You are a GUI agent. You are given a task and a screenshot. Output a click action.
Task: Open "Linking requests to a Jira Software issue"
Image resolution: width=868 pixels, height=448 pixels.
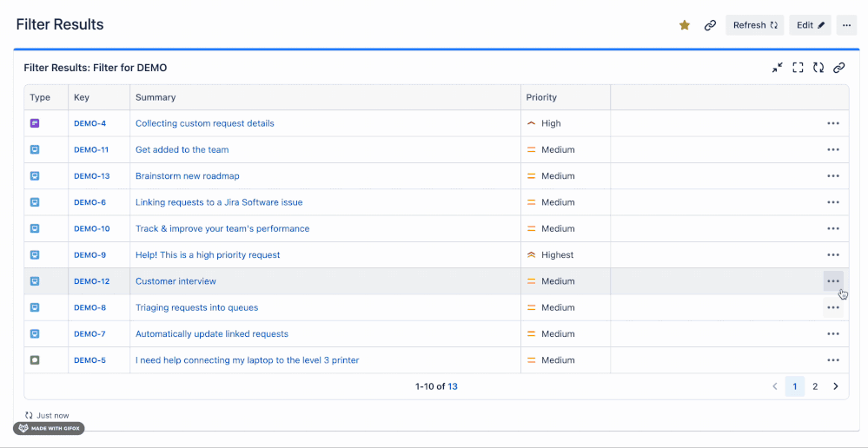pos(219,202)
